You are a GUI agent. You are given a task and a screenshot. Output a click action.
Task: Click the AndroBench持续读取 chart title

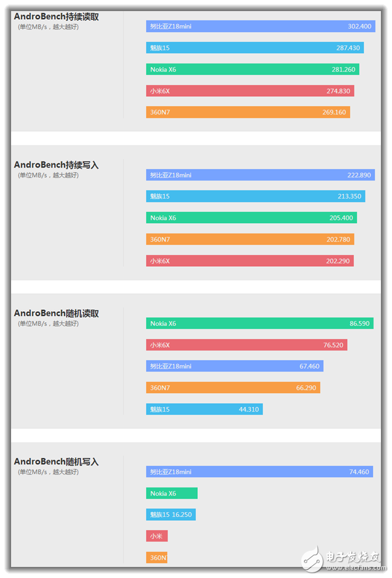pyautogui.click(x=56, y=17)
